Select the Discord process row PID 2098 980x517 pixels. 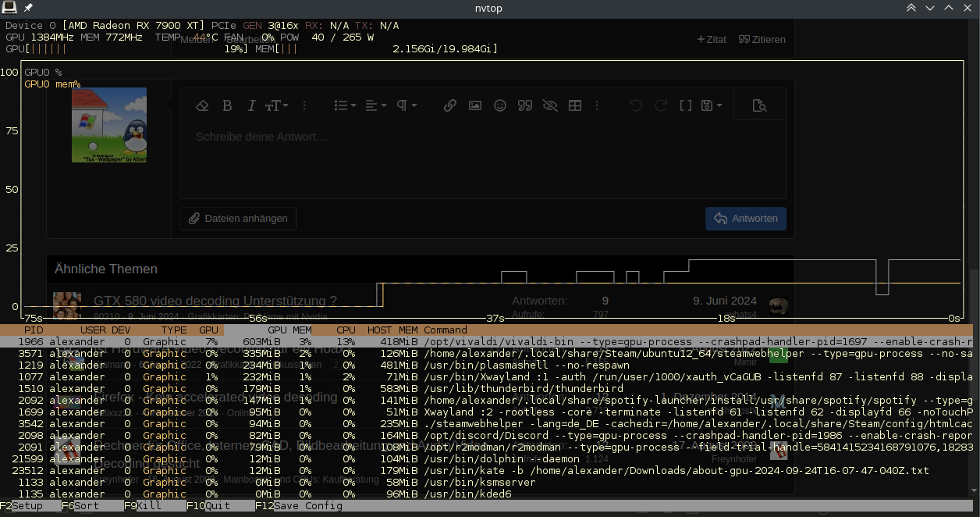(x=487, y=435)
